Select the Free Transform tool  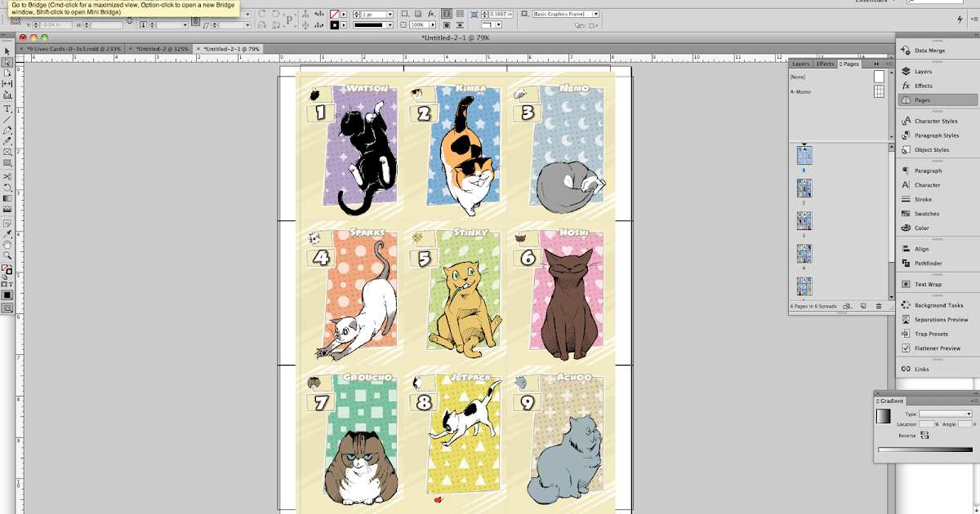click(7, 187)
